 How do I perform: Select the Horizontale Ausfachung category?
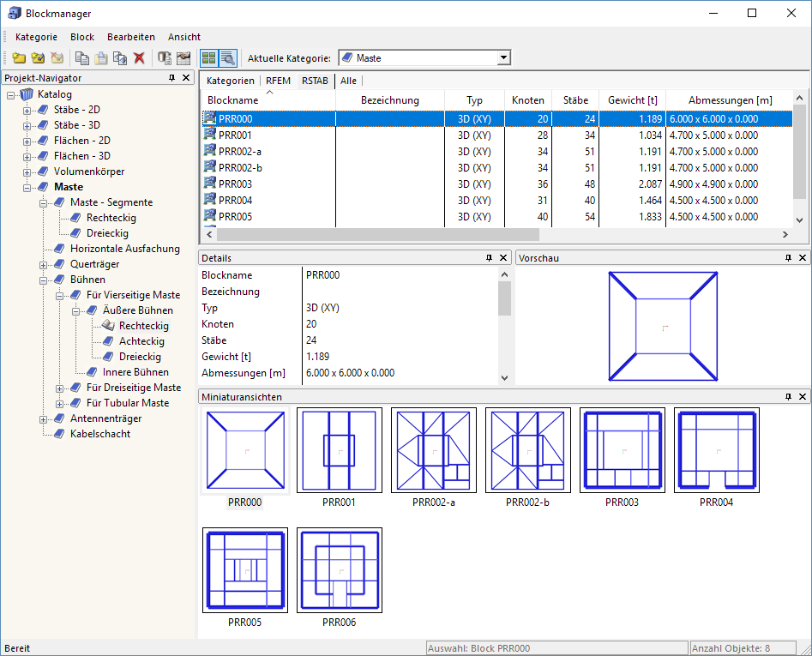125,249
